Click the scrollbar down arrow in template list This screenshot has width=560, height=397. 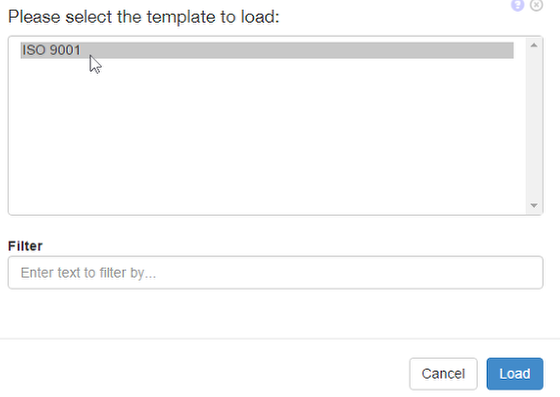[534, 205]
